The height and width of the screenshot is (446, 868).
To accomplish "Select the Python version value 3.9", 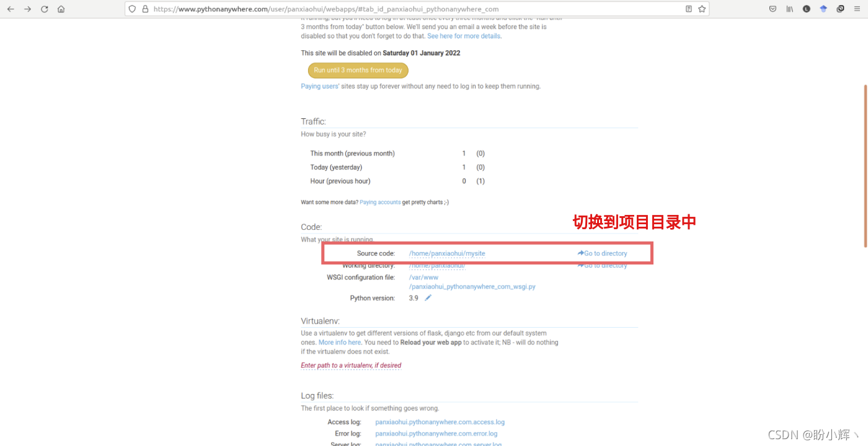I will [x=414, y=298].
